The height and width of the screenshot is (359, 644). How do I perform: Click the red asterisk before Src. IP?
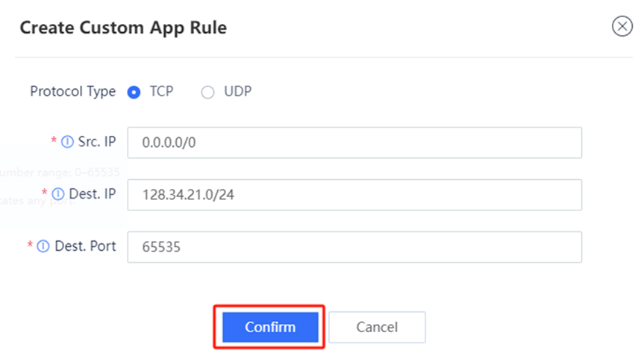(x=54, y=142)
